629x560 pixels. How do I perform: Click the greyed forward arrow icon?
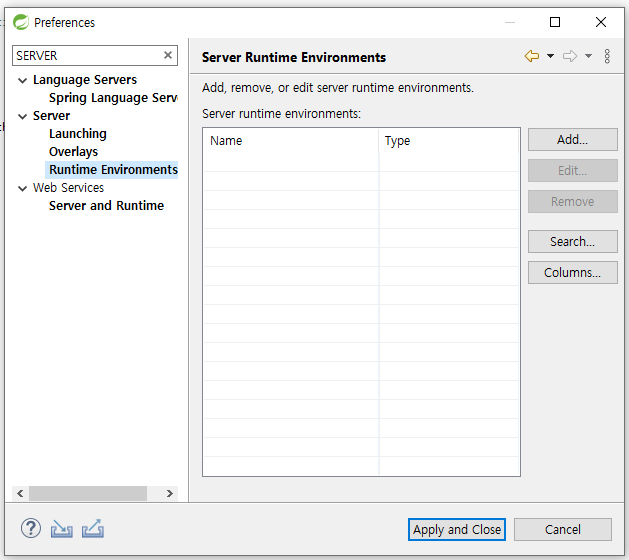pos(570,56)
